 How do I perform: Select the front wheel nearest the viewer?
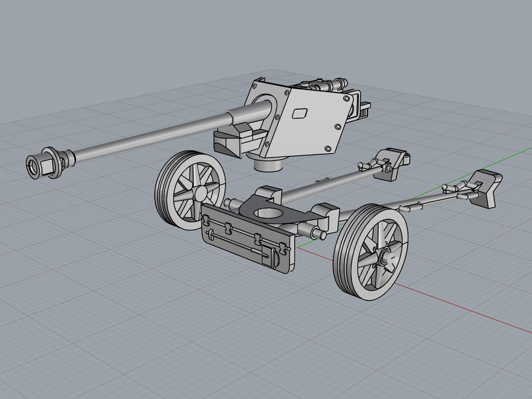(370, 252)
